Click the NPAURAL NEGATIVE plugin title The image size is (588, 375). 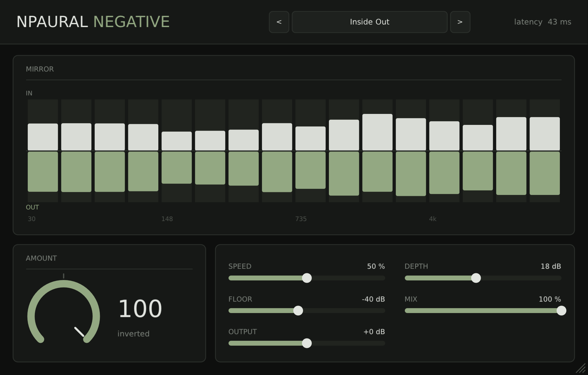coord(93,22)
